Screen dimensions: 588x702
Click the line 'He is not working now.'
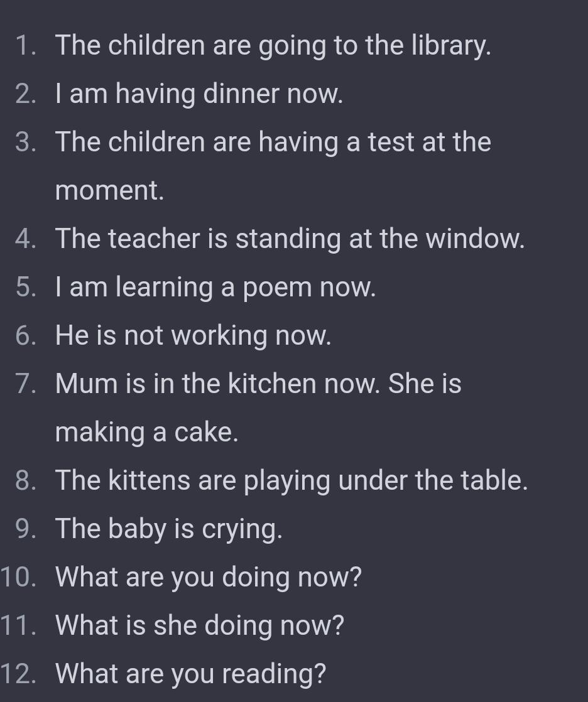tap(193, 335)
